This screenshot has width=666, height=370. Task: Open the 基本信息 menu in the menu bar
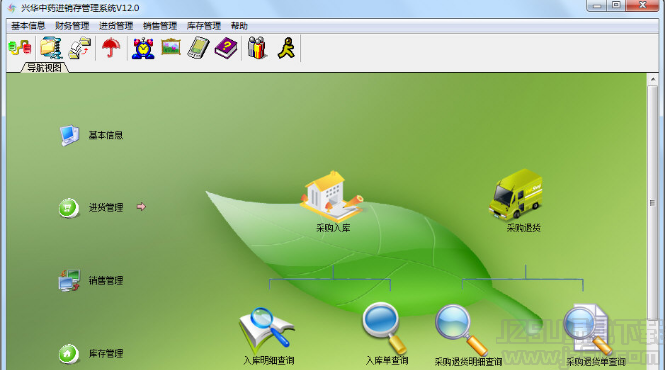point(28,26)
